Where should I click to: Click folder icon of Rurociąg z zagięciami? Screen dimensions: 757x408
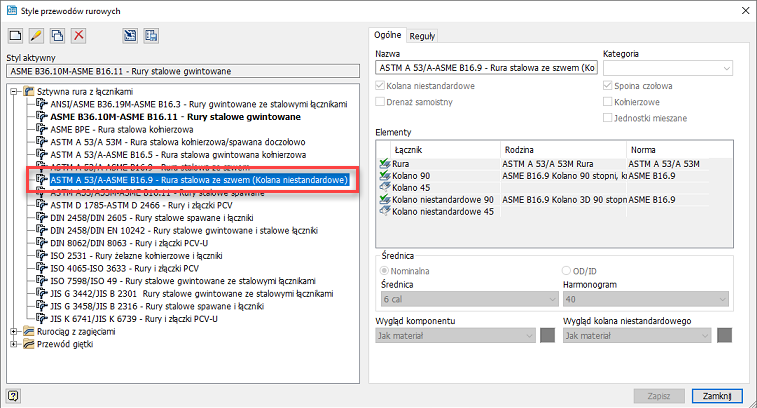[x=29, y=331]
